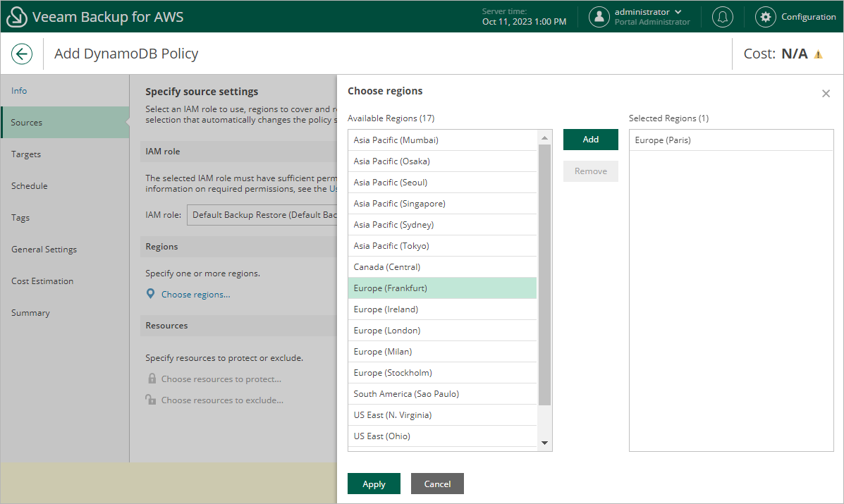Switch to the Schedule step

point(65,186)
